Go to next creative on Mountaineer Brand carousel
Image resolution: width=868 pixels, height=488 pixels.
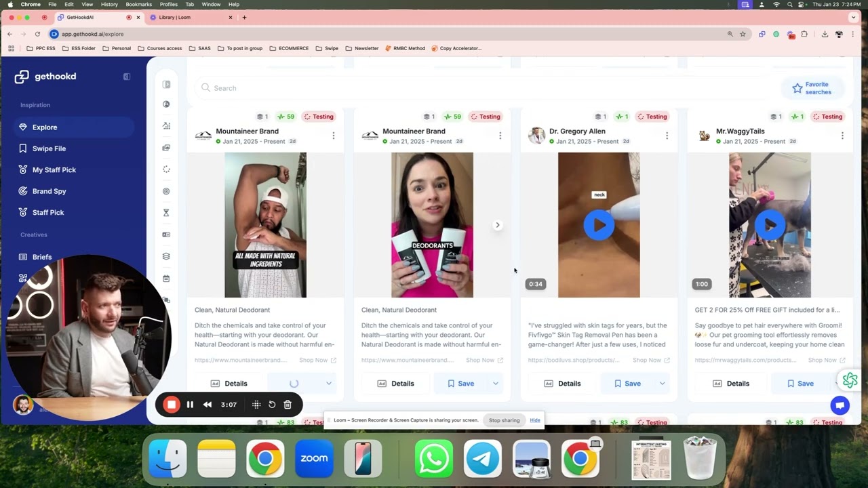pos(497,225)
